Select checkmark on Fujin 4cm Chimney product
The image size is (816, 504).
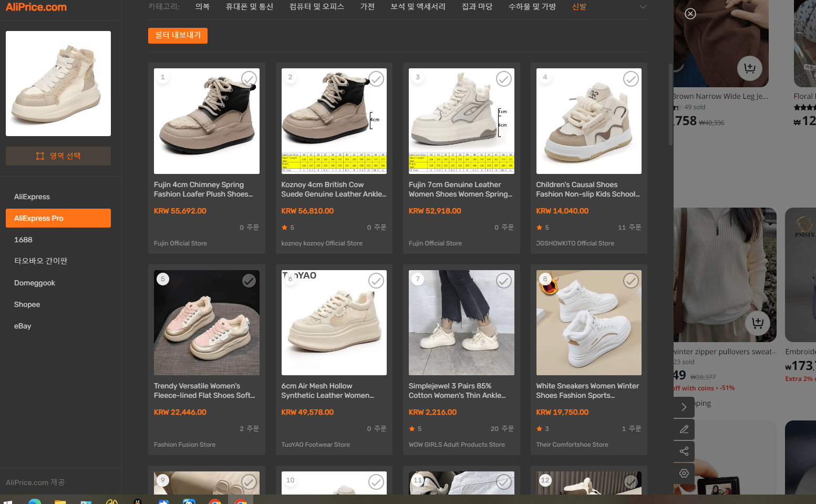click(x=249, y=79)
